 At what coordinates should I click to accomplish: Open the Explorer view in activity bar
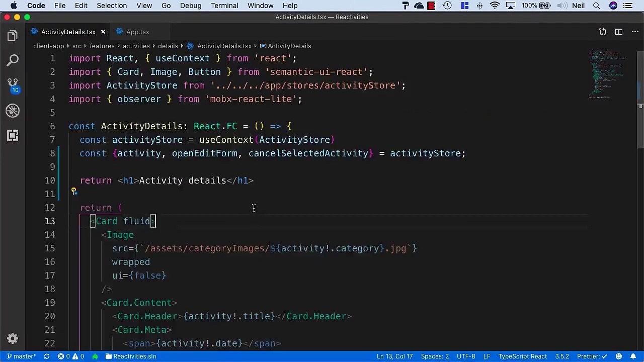[13, 36]
